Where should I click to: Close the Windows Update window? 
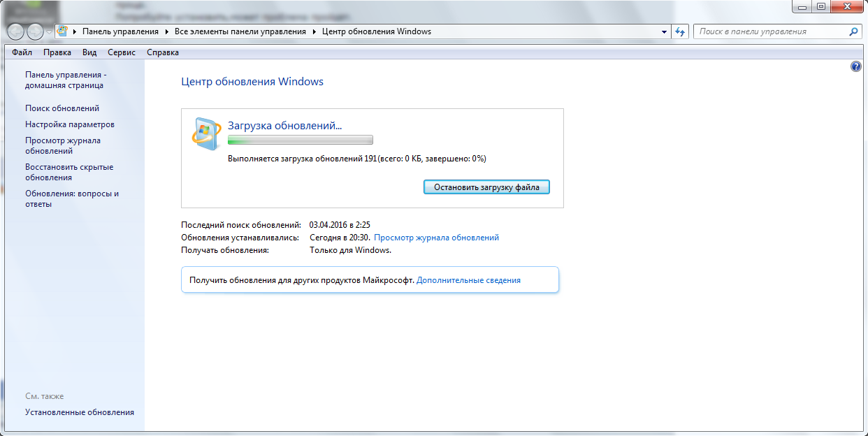tap(846, 7)
